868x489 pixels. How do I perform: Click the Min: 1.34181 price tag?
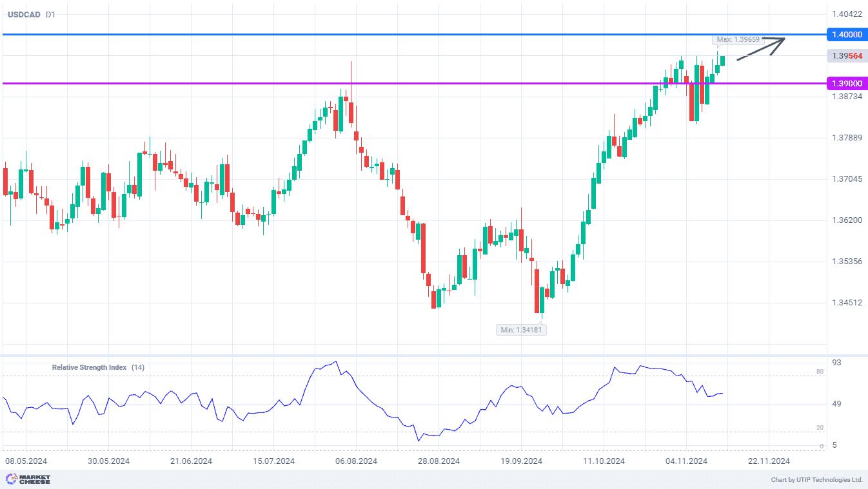click(520, 330)
